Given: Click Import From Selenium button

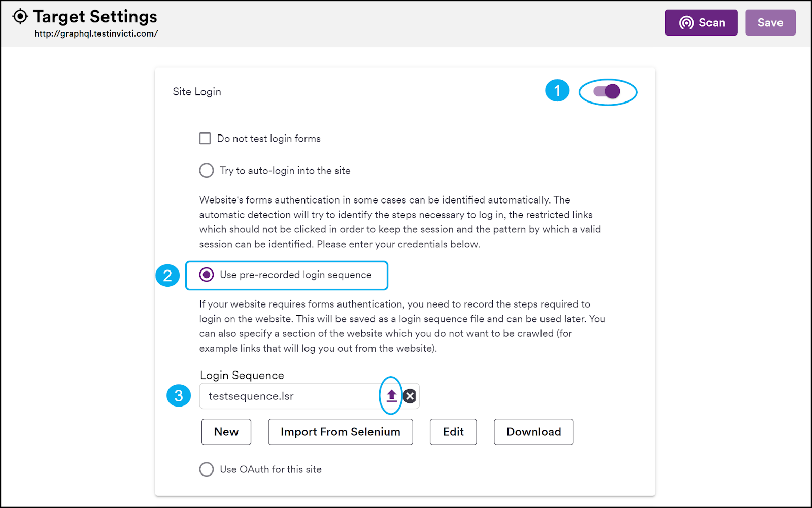Looking at the screenshot, I should click(x=341, y=432).
